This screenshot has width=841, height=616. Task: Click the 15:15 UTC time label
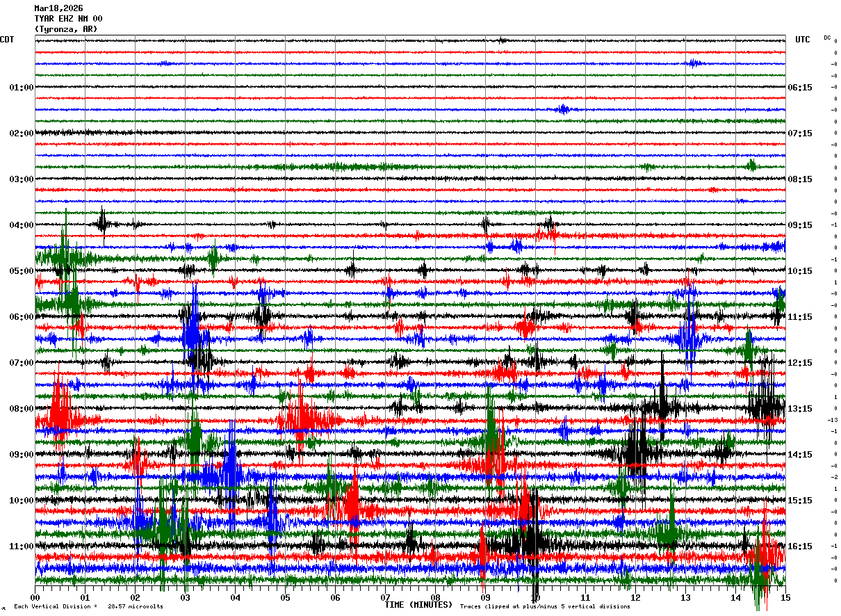[x=800, y=501]
